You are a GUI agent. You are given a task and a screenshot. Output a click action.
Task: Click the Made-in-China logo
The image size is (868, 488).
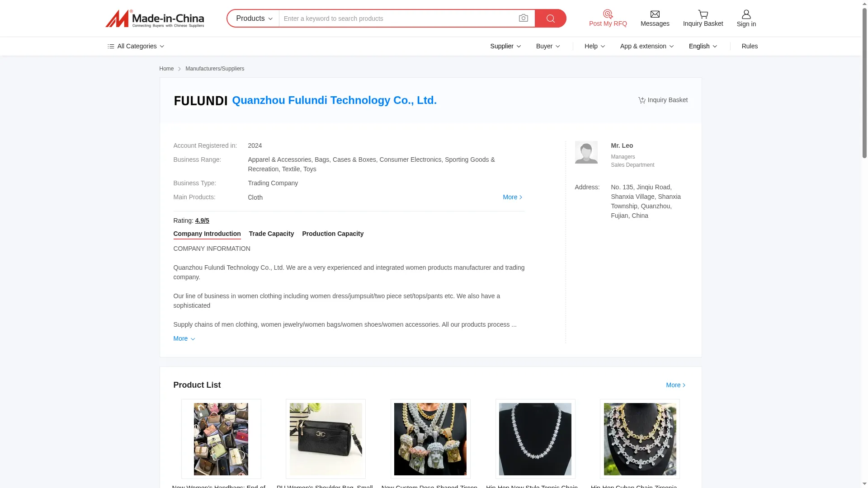point(155,19)
